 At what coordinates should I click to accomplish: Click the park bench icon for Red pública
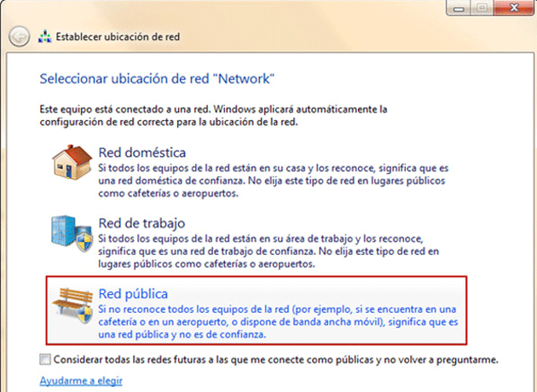click(x=71, y=309)
